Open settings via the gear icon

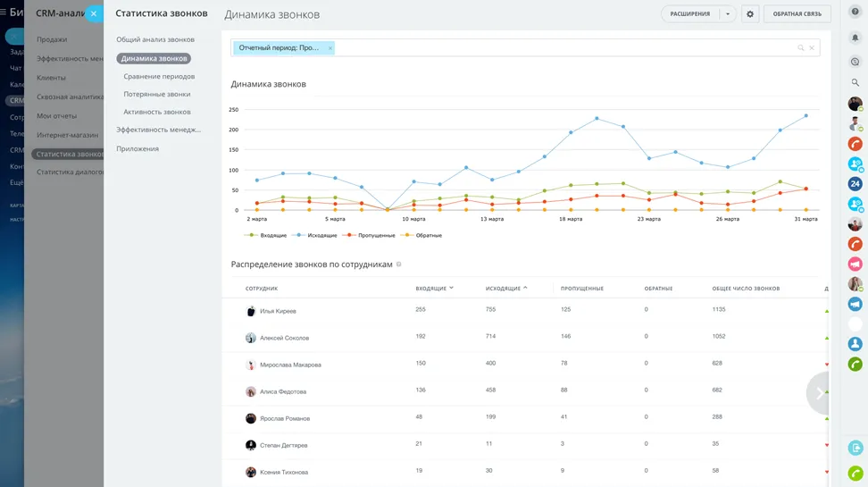[750, 14]
